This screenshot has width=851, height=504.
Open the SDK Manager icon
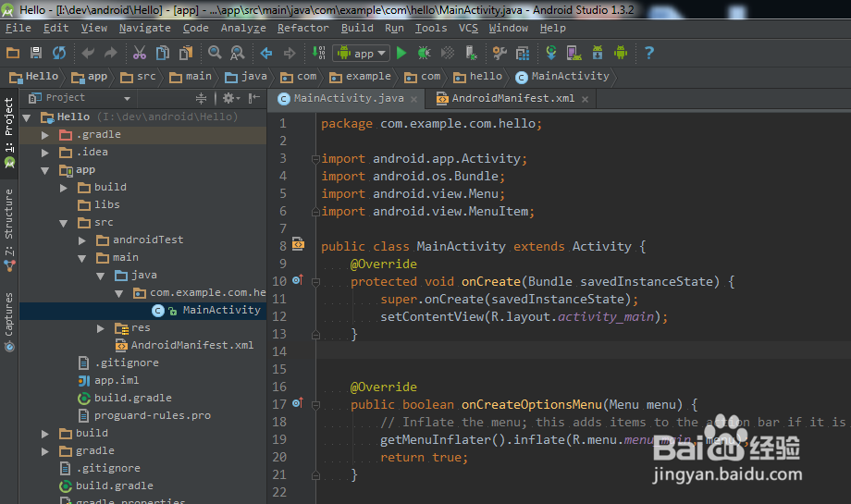[598, 53]
